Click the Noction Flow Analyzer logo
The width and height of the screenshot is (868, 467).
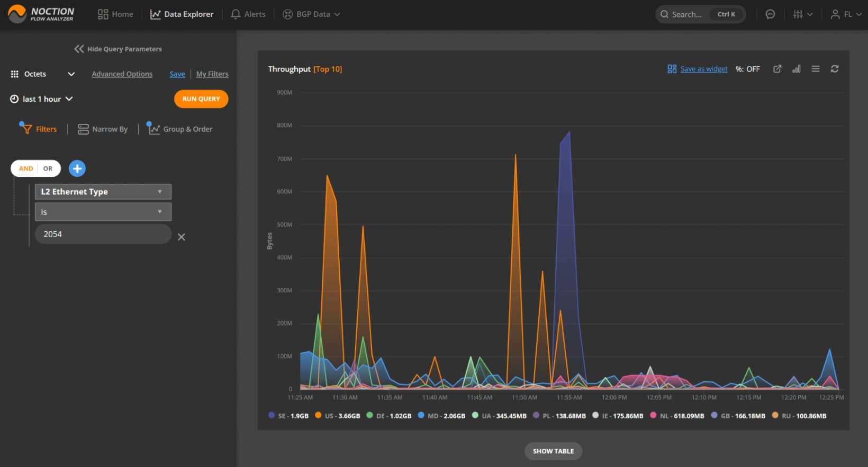41,14
